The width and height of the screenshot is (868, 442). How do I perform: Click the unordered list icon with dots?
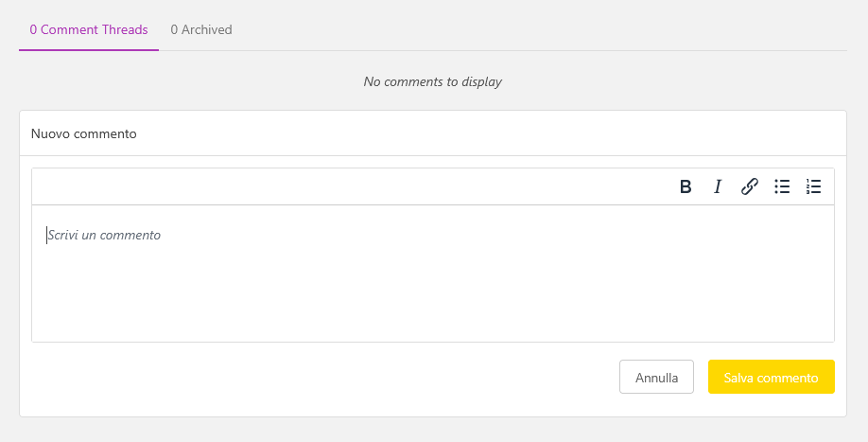coord(782,186)
